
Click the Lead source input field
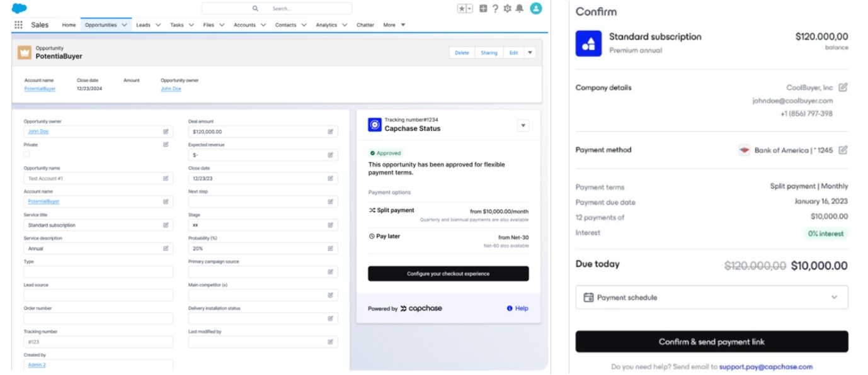(x=98, y=295)
